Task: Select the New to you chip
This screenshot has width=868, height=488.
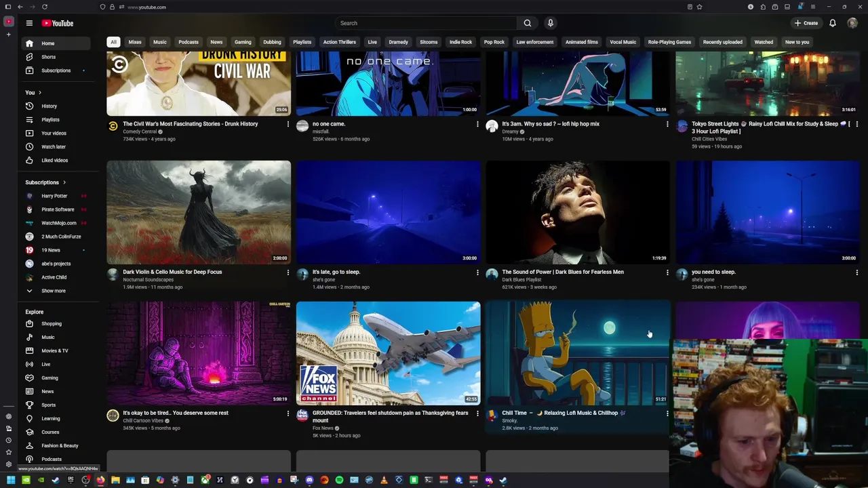Action: [797, 42]
